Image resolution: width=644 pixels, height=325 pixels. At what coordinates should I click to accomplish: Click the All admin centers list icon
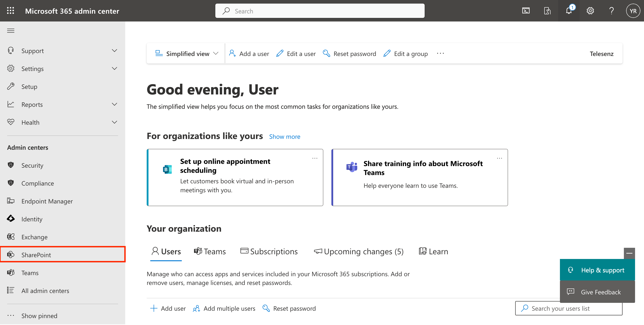[x=11, y=291]
